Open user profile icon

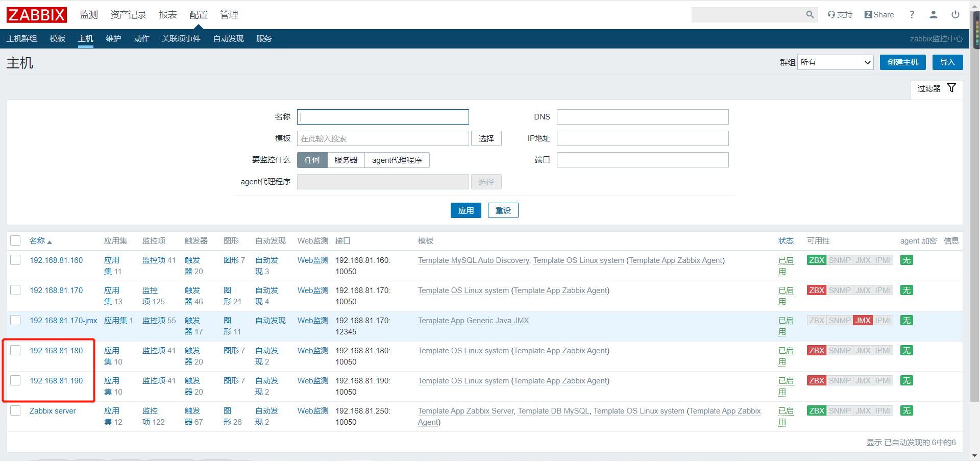pos(934,15)
